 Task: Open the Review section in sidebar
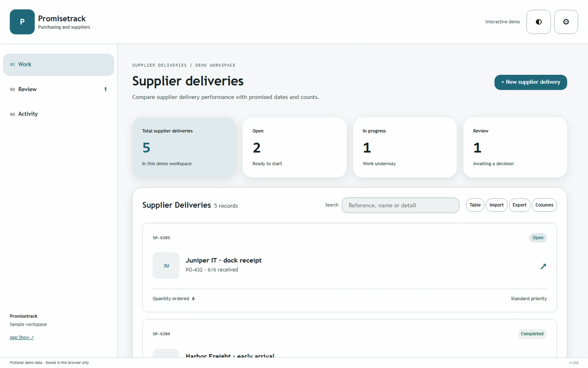tap(58, 89)
